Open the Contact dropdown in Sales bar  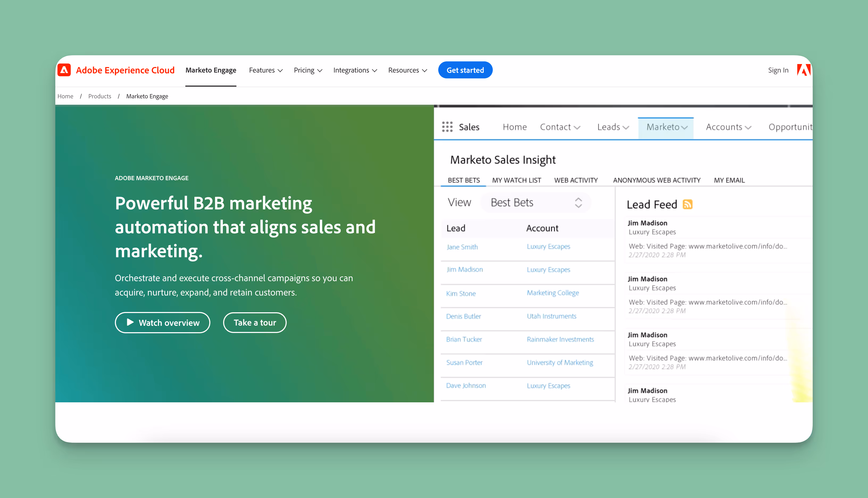560,127
